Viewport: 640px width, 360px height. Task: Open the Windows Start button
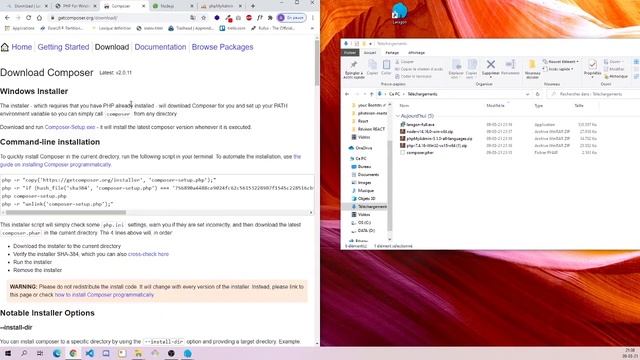click(8, 353)
